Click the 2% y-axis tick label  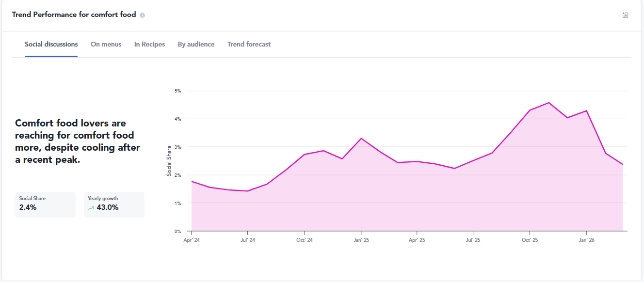pyautogui.click(x=177, y=175)
